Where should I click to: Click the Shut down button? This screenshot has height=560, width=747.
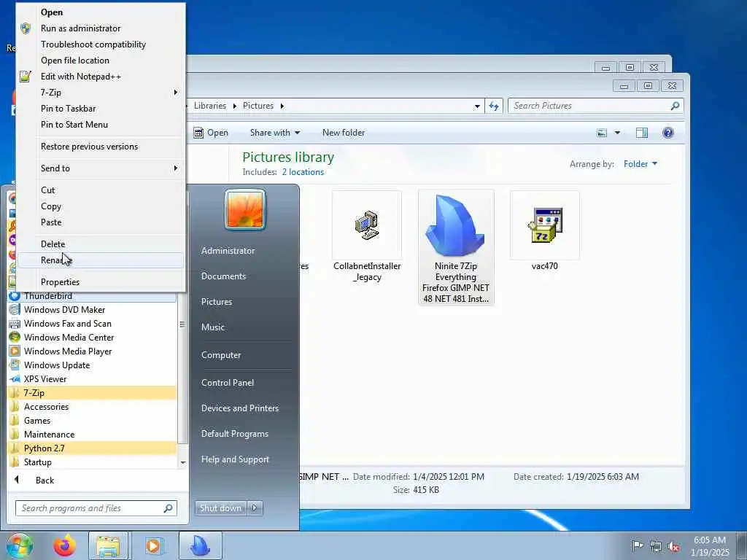pos(220,508)
